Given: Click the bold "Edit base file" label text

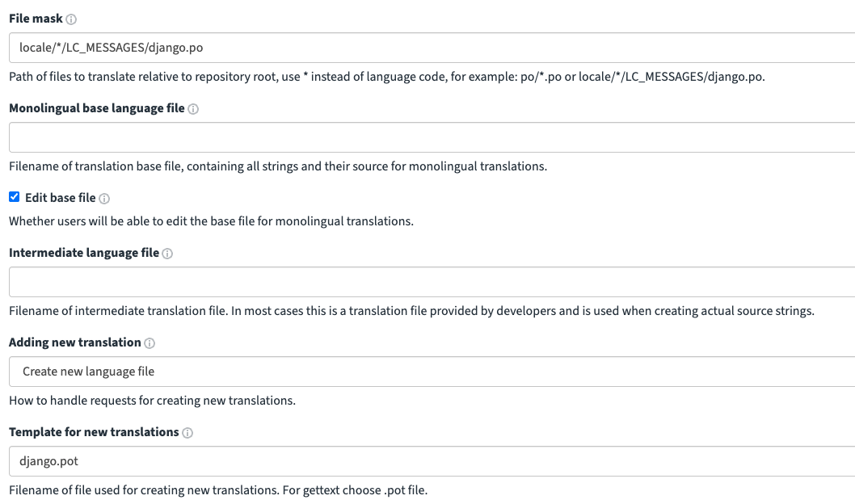Looking at the screenshot, I should [x=61, y=198].
